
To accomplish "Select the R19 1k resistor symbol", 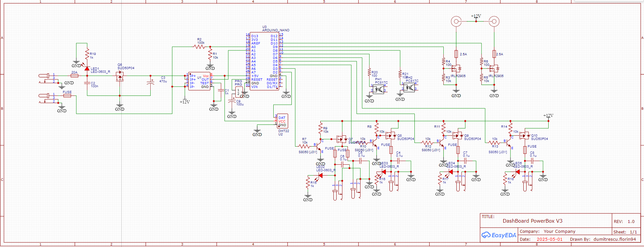I will point(87,54).
